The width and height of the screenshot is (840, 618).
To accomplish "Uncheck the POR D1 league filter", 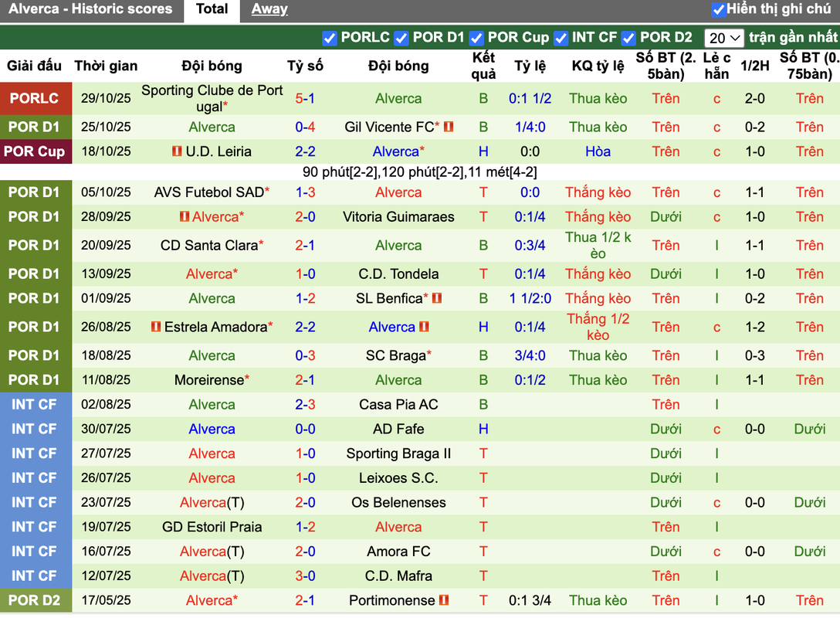I will pyautogui.click(x=401, y=38).
